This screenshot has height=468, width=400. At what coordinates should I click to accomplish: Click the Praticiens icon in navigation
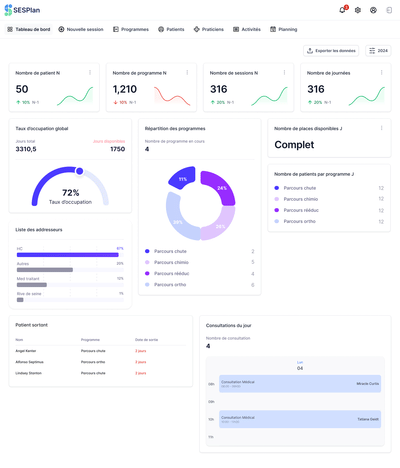[197, 29]
